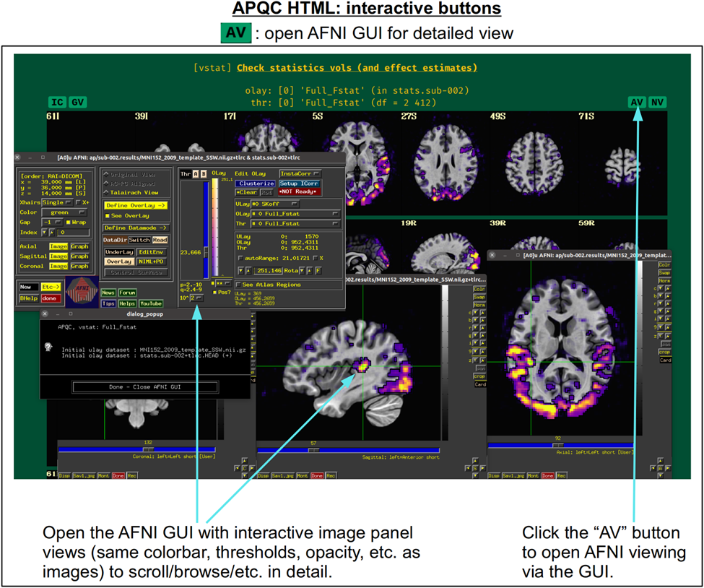
Task: Open the '10^ 2' threshold power dropdown
Action: point(196,298)
